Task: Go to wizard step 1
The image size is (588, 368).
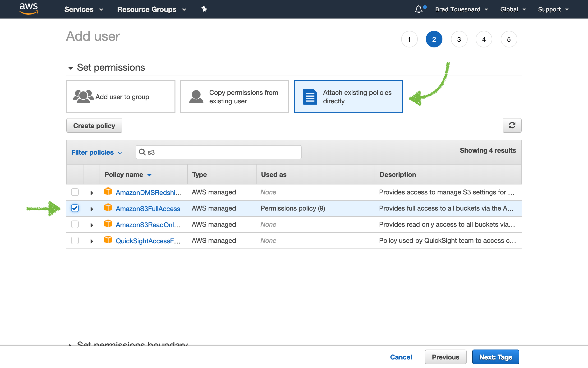Action: coord(409,39)
